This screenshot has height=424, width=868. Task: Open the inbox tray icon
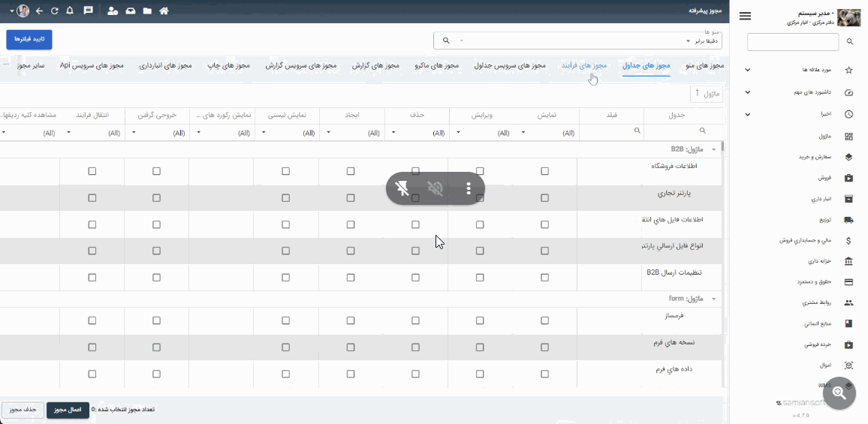[x=131, y=11]
